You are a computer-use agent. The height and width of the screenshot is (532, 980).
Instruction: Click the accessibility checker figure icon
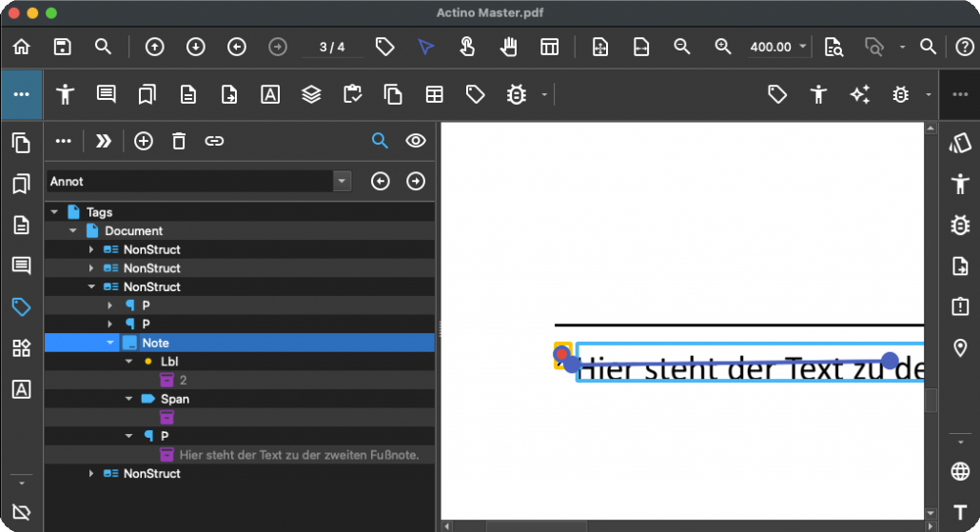point(65,94)
